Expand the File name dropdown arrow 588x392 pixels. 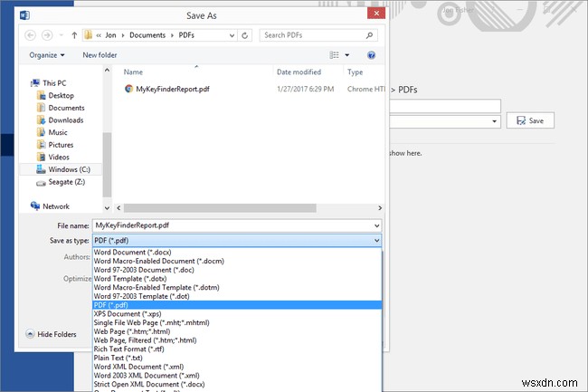click(x=376, y=225)
